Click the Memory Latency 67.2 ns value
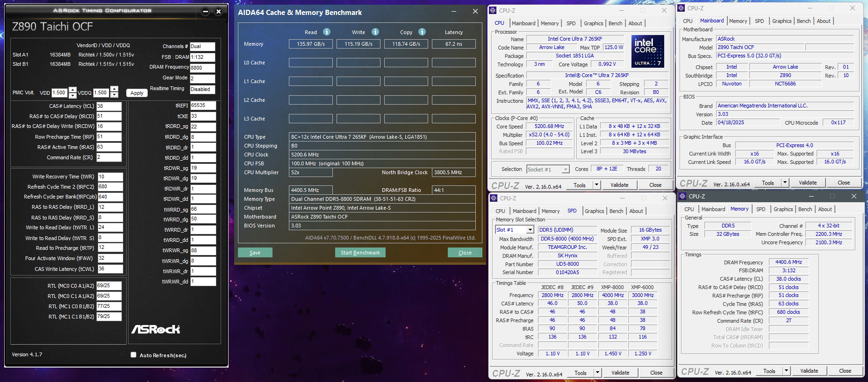Screen dimensions: 868x382 pos(453,44)
